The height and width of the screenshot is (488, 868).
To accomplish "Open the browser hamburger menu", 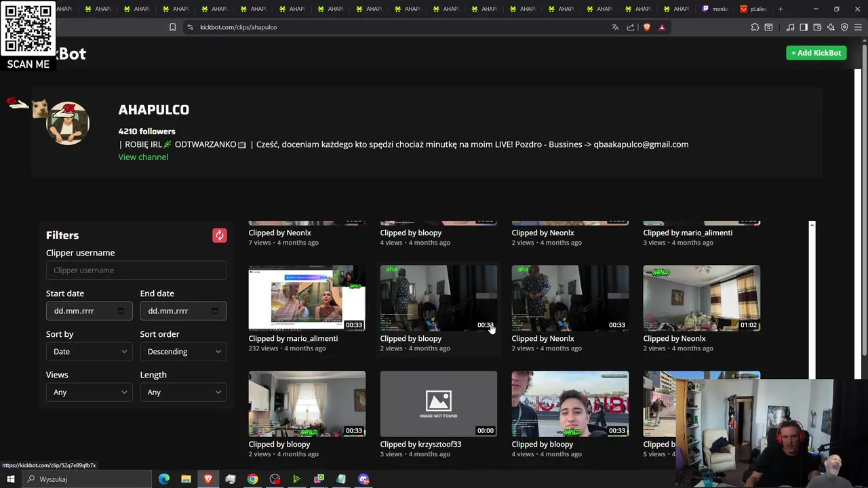I will pyautogui.click(x=858, y=27).
